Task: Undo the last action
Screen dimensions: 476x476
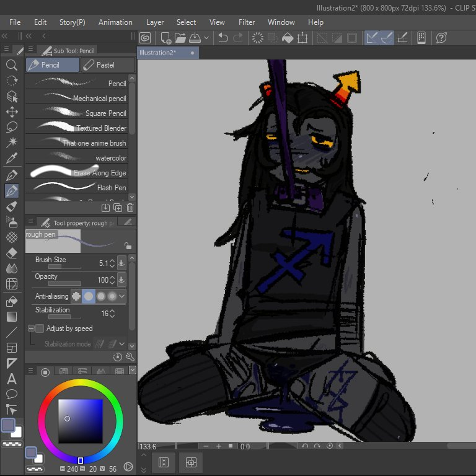Action: [223, 38]
